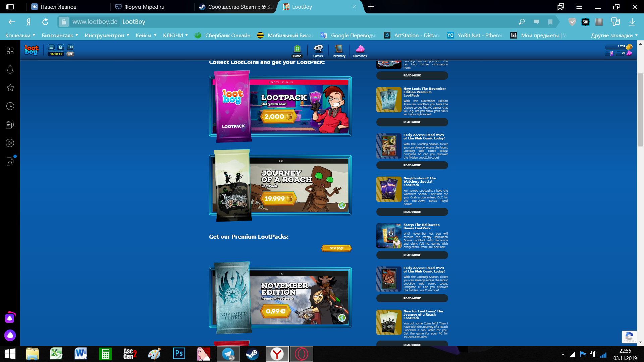Reload the LootBoy page
644x362 pixels.
(45, 22)
